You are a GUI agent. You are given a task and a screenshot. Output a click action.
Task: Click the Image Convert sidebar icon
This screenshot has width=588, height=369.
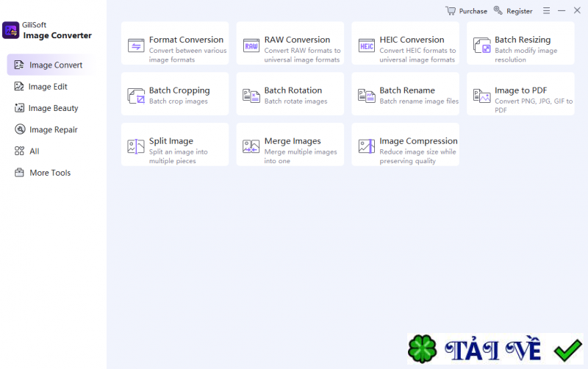(19, 65)
